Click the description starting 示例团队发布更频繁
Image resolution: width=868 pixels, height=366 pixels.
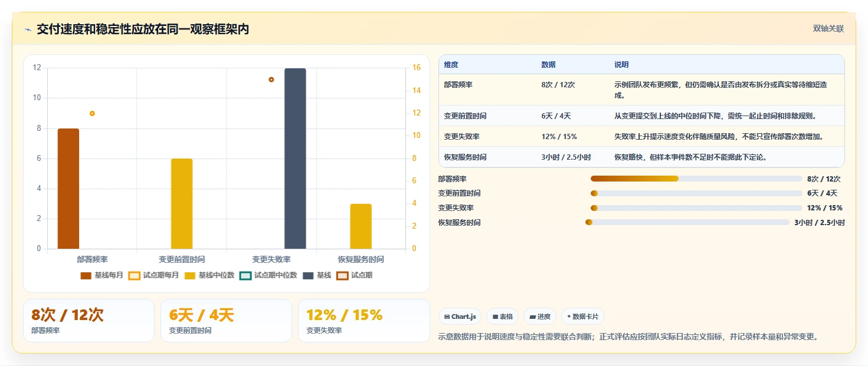(x=726, y=90)
